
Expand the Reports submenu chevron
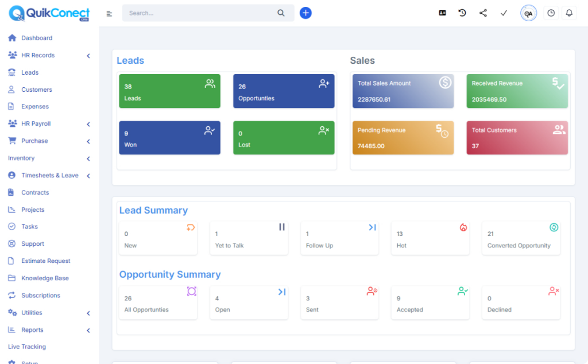88,330
